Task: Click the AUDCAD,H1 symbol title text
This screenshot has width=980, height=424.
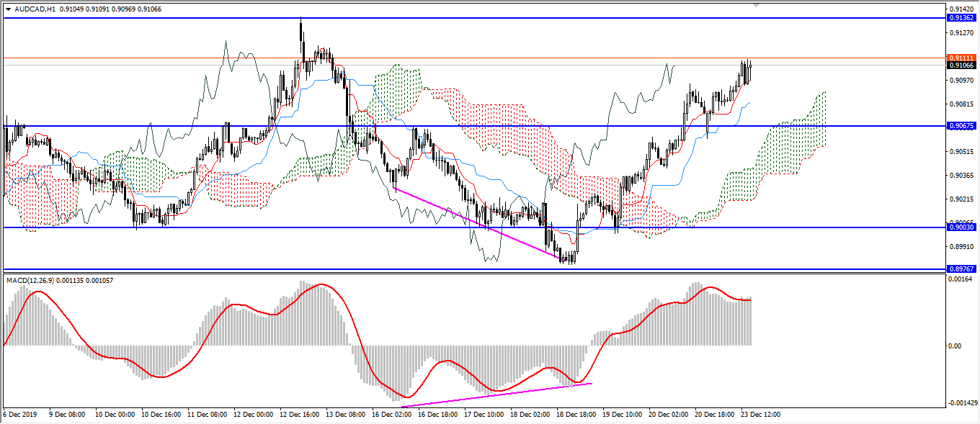Action: pos(34,9)
